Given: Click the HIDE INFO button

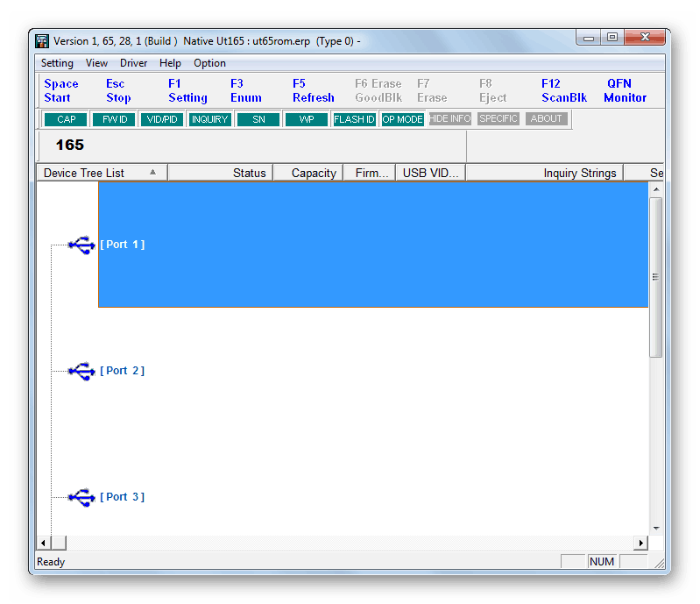Looking at the screenshot, I should point(450,118).
